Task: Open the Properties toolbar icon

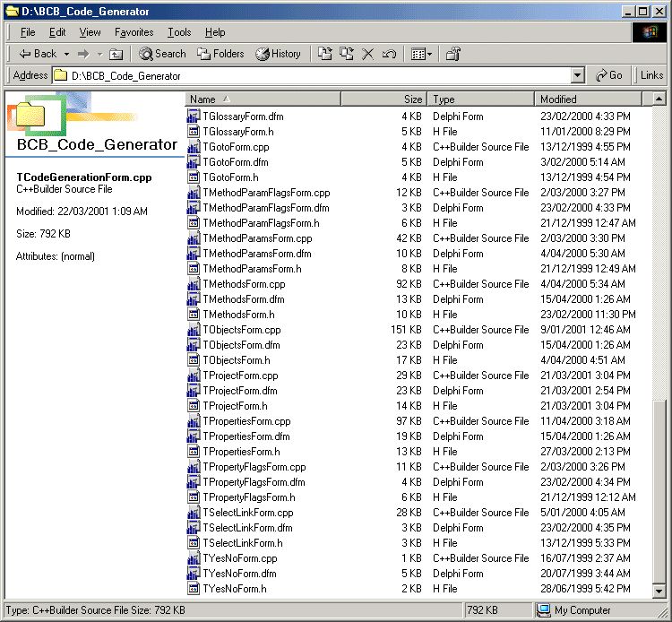Action: coord(453,54)
